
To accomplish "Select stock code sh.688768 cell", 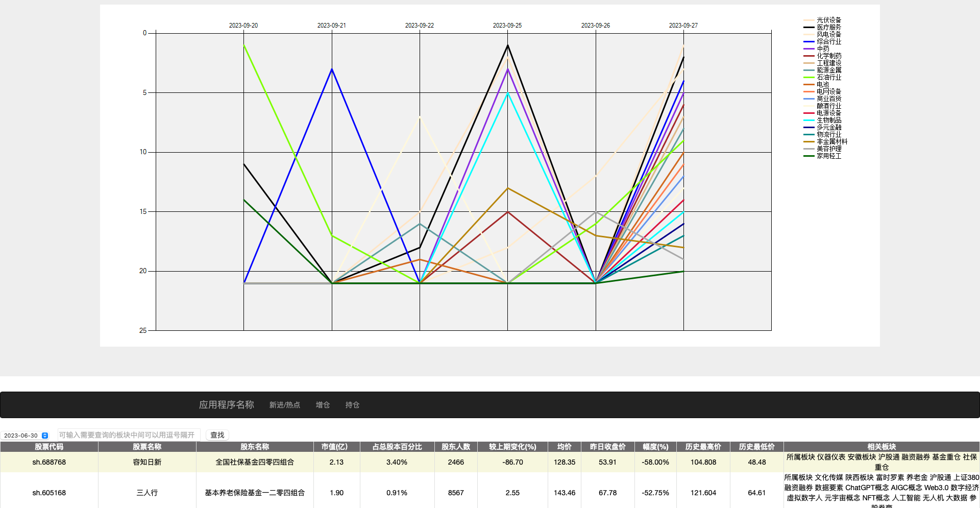I will pos(49,462).
